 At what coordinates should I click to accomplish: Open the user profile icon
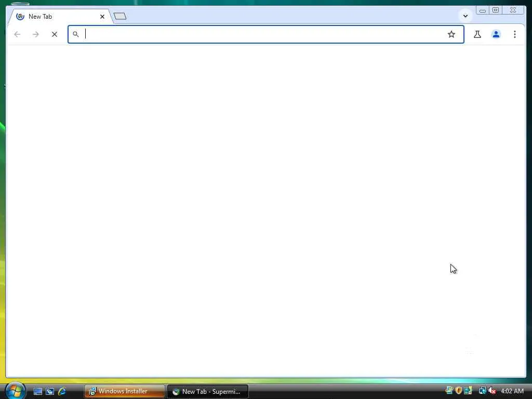click(x=496, y=34)
